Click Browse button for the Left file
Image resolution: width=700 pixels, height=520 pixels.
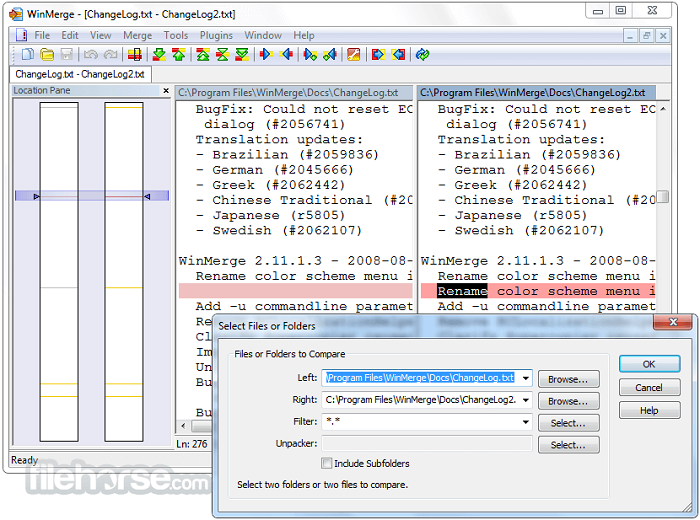(568, 379)
